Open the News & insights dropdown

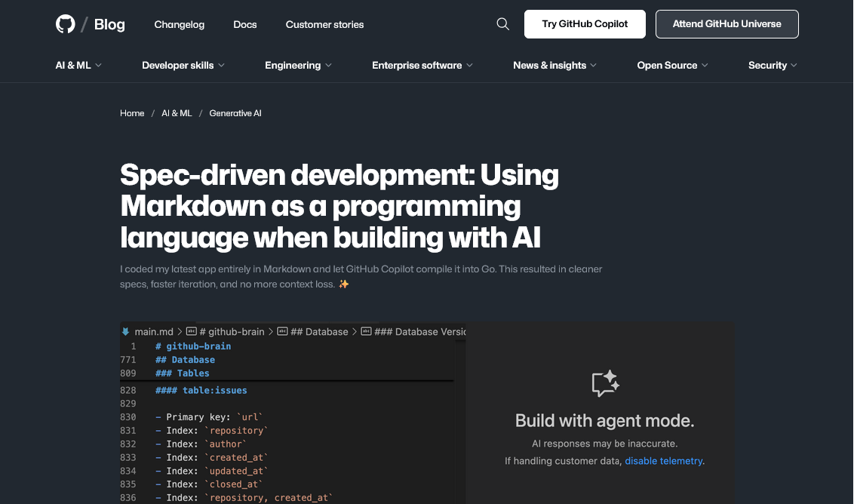pyautogui.click(x=554, y=66)
